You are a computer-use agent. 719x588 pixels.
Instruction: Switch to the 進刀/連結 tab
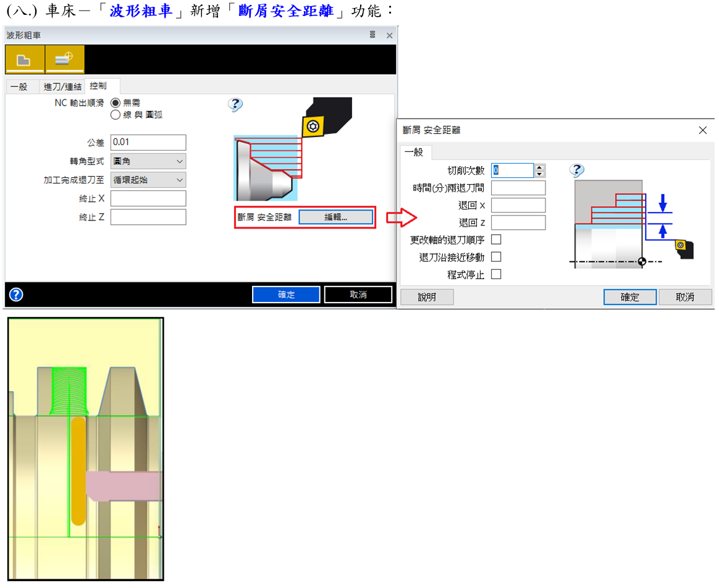62,87
